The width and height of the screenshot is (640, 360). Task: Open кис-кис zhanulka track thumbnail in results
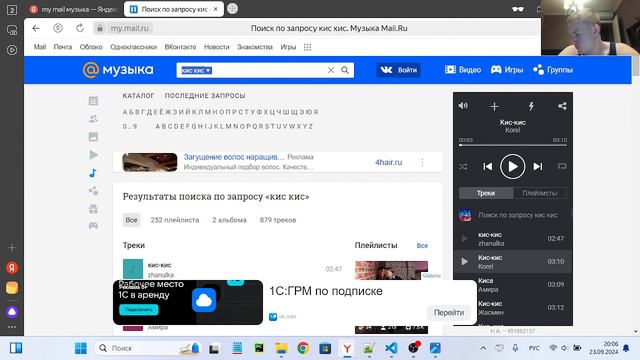pyautogui.click(x=133, y=269)
